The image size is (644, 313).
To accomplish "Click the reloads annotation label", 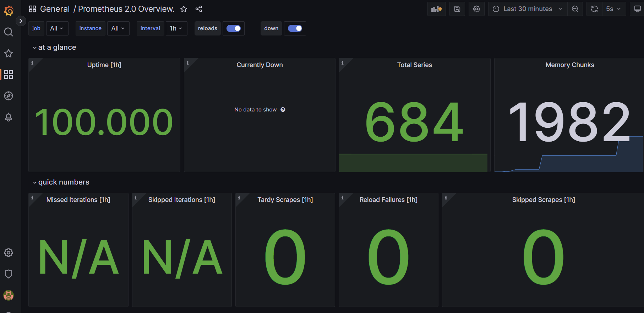I will click(208, 28).
